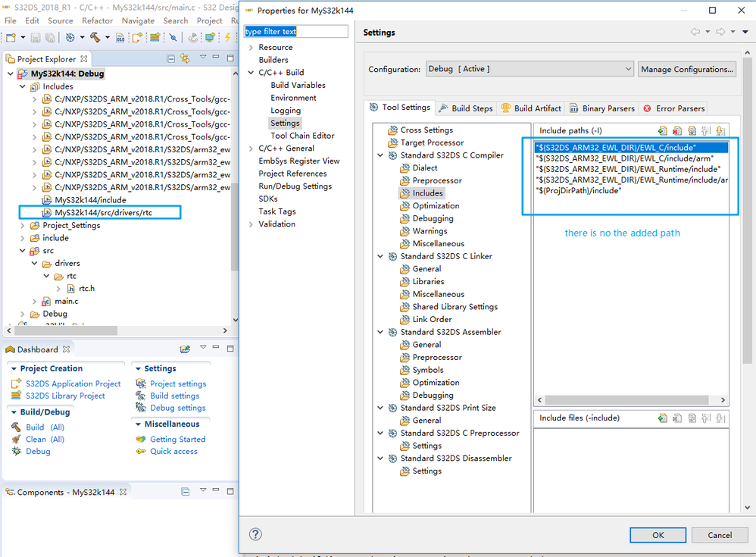Open Build settings link in Dashboard

click(x=174, y=396)
